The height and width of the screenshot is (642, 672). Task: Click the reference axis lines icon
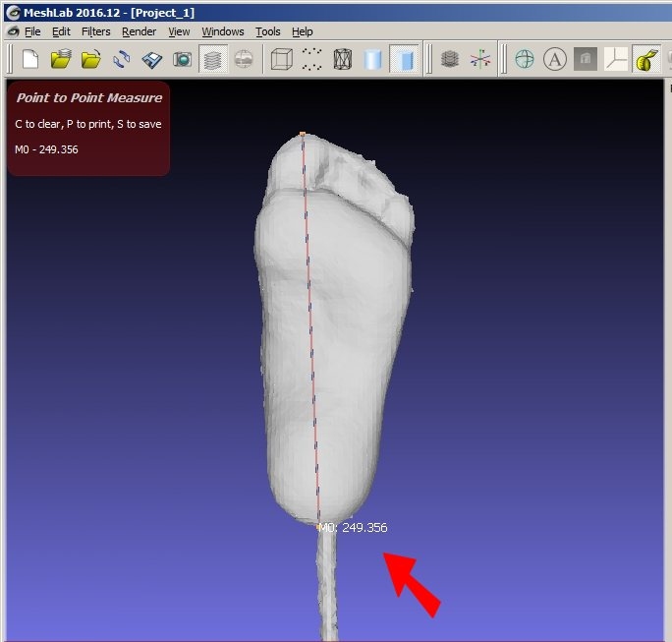616,59
